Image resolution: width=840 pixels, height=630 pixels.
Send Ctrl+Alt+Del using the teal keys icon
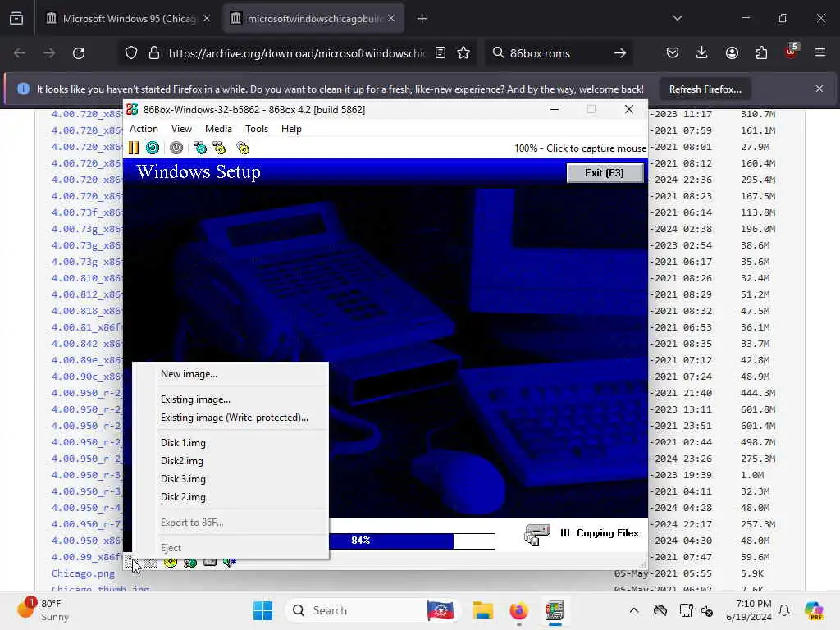coord(200,148)
